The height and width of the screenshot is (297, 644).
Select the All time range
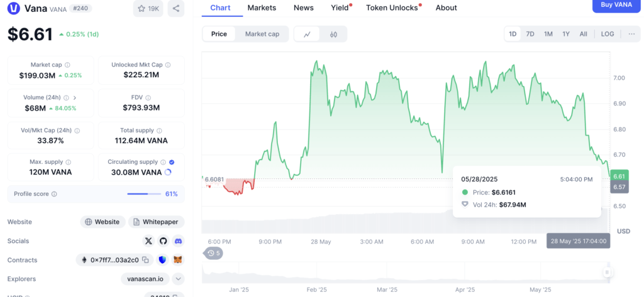point(583,34)
